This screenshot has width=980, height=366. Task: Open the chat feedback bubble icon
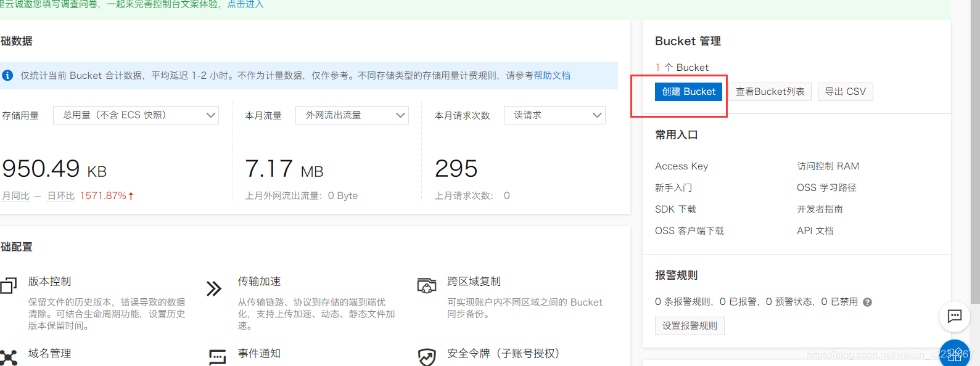click(955, 316)
